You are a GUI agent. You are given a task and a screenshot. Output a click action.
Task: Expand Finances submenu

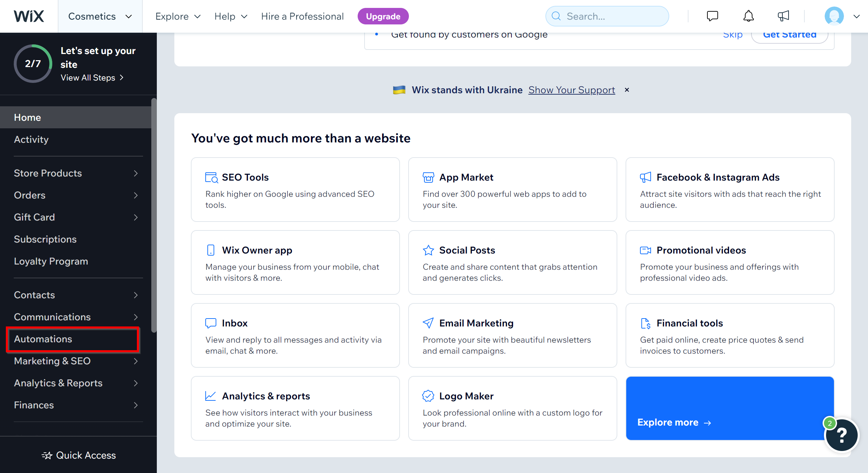tap(136, 405)
